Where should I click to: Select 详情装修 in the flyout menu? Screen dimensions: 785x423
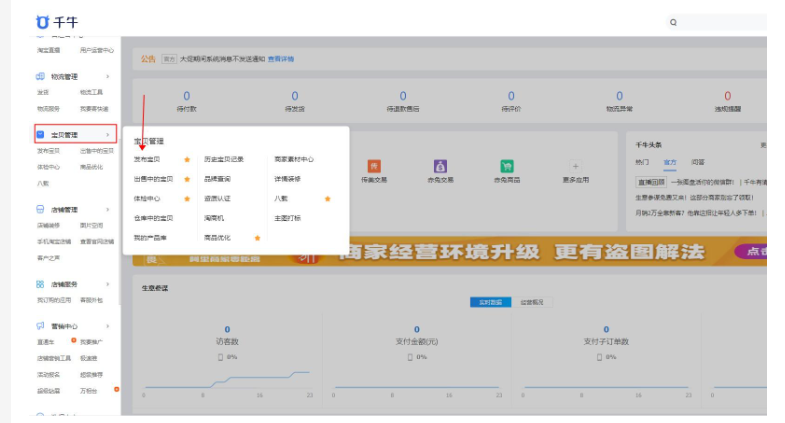287,179
